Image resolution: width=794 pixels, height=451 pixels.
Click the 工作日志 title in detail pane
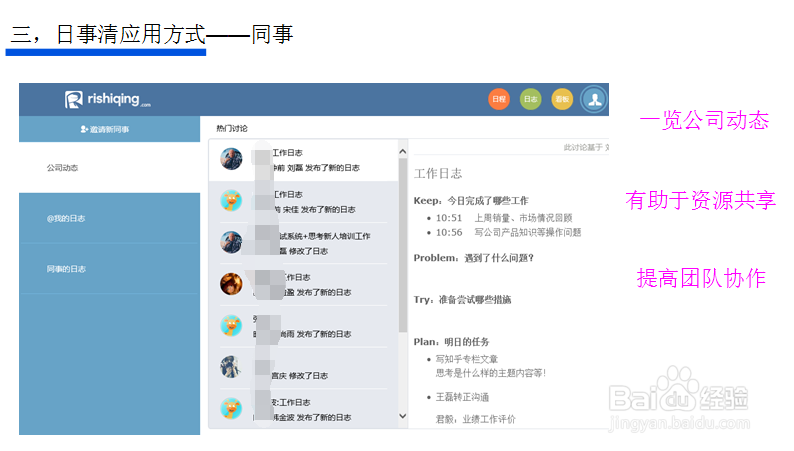click(438, 174)
